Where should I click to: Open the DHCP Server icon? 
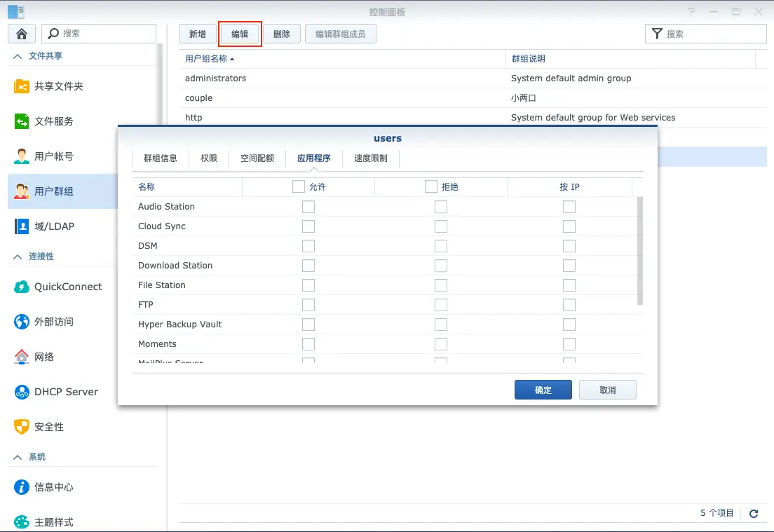pyautogui.click(x=21, y=392)
